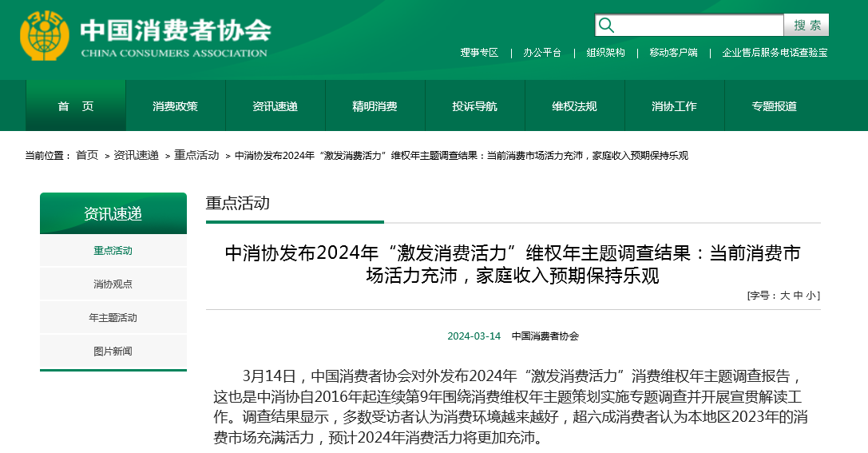Open the 理事专区 link
This screenshot has width=868, height=453.
point(479,53)
